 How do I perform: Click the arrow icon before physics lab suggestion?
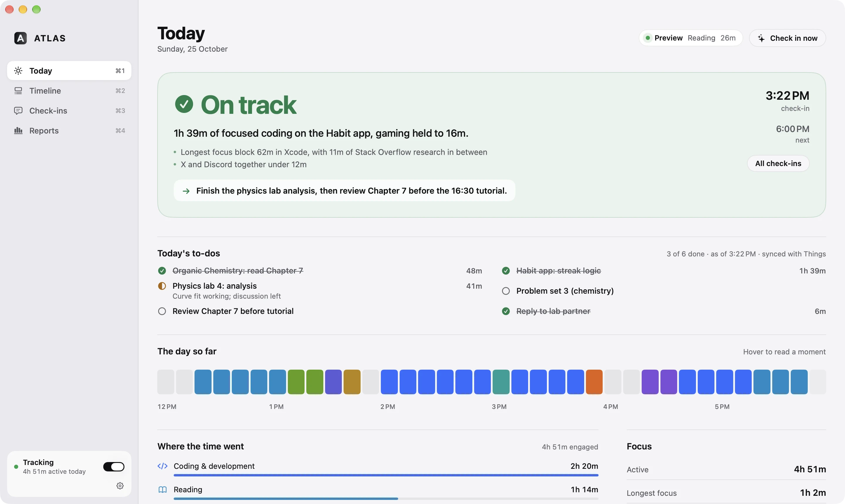pos(186,191)
